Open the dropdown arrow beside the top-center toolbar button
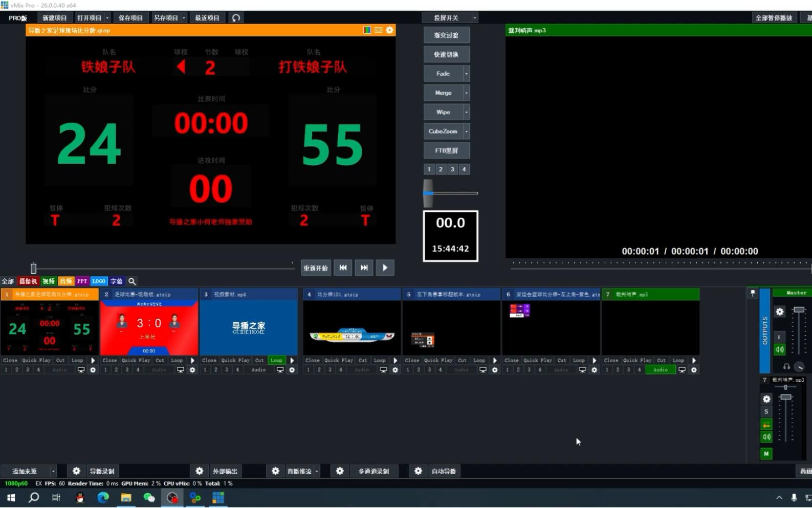 (475, 18)
